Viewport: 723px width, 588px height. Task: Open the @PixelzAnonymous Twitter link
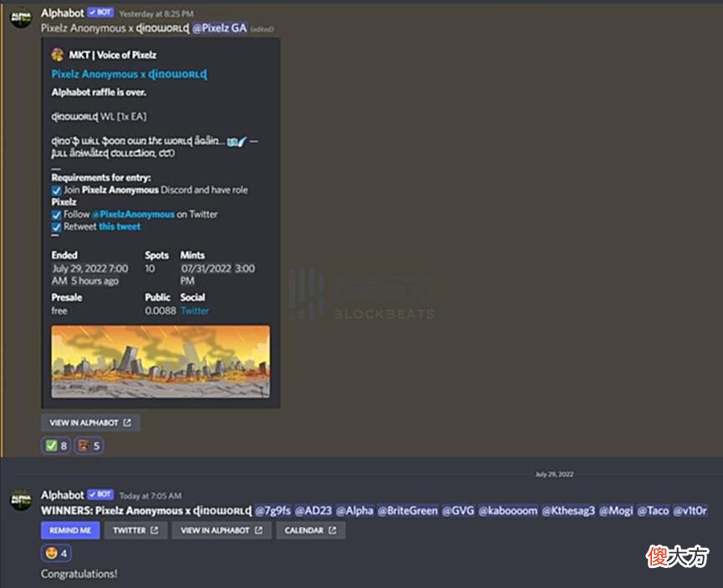(x=133, y=215)
